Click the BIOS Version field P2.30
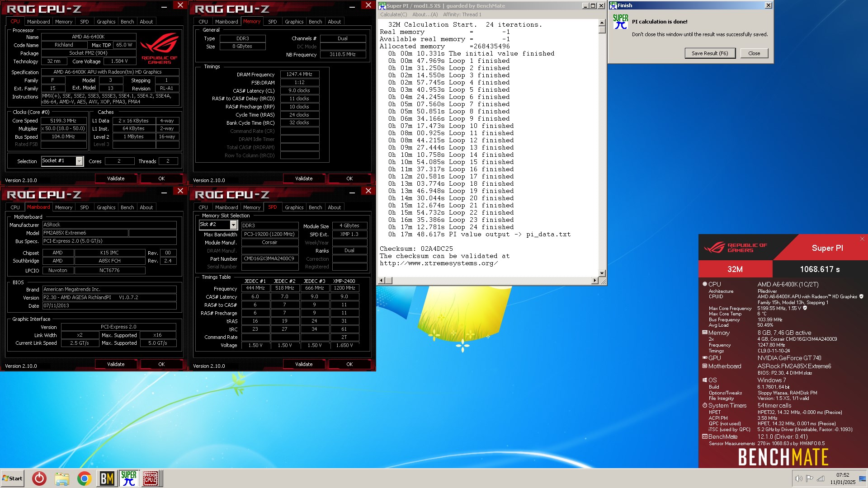 click(109, 297)
